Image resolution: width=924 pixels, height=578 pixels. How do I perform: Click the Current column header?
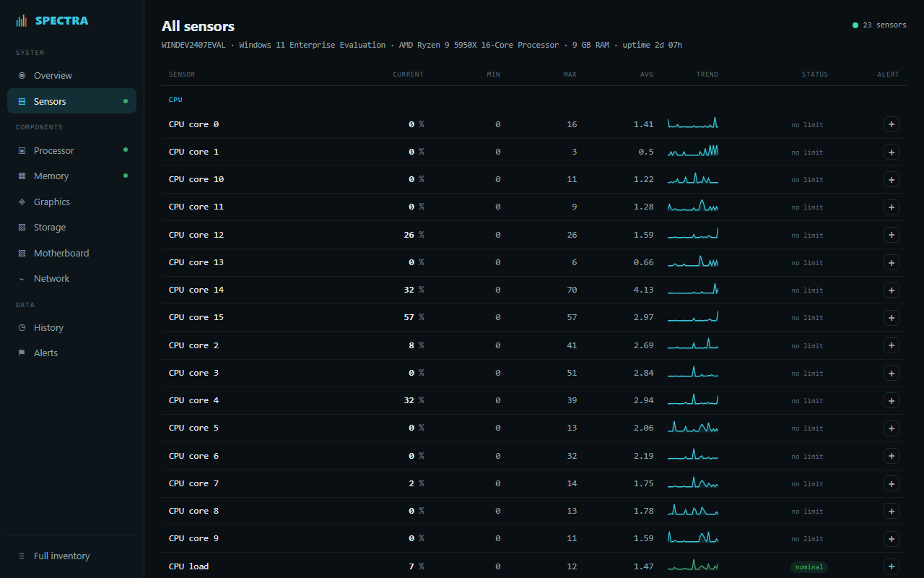pyautogui.click(x=408, y=74)
